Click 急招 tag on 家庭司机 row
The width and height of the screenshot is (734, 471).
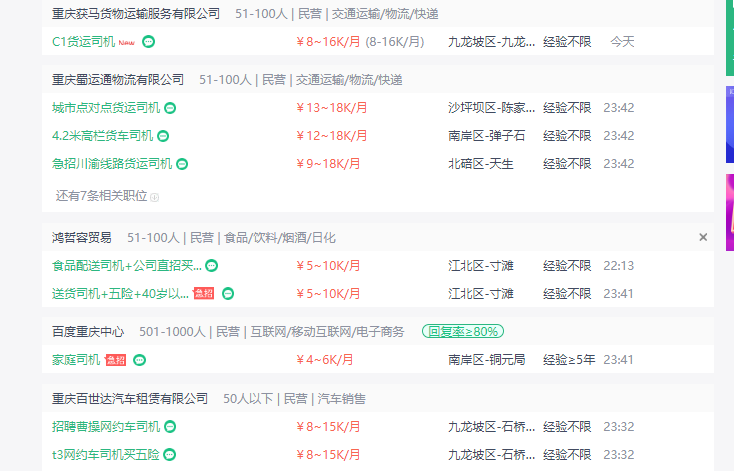tap(115, 360)
